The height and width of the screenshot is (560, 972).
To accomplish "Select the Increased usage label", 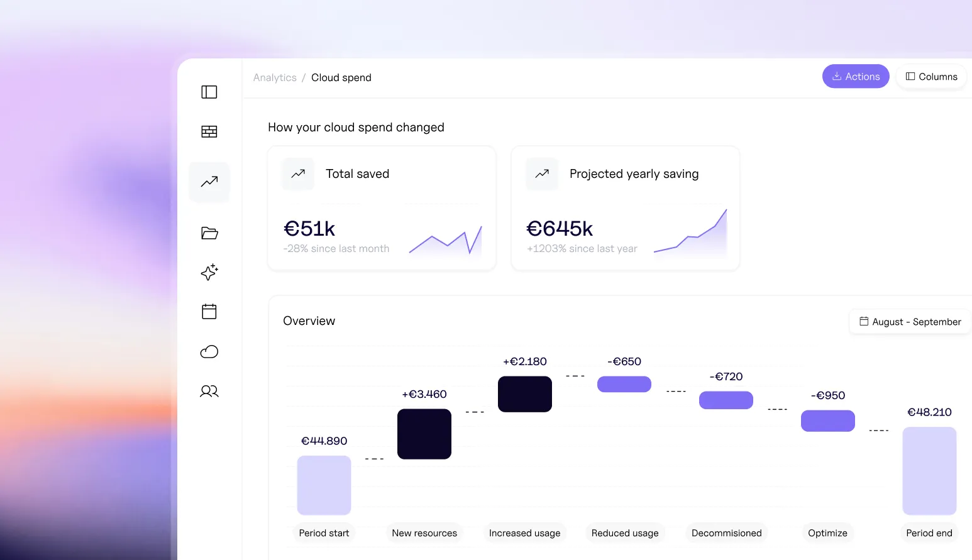I will click(525, 533).
